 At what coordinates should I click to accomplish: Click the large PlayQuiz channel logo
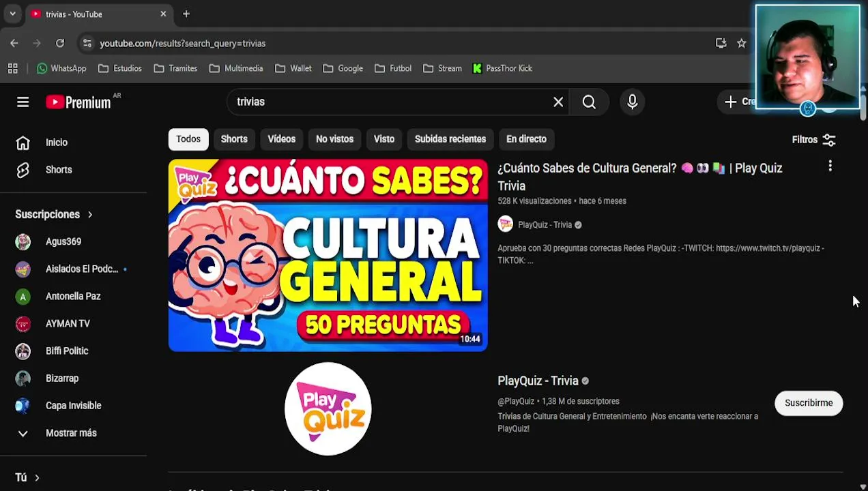pos(328,408)
